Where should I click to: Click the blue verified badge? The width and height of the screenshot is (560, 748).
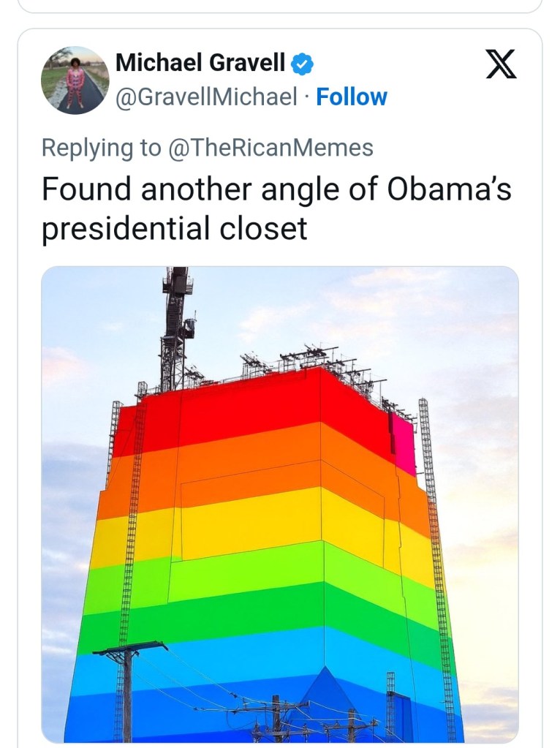point(302,64)
